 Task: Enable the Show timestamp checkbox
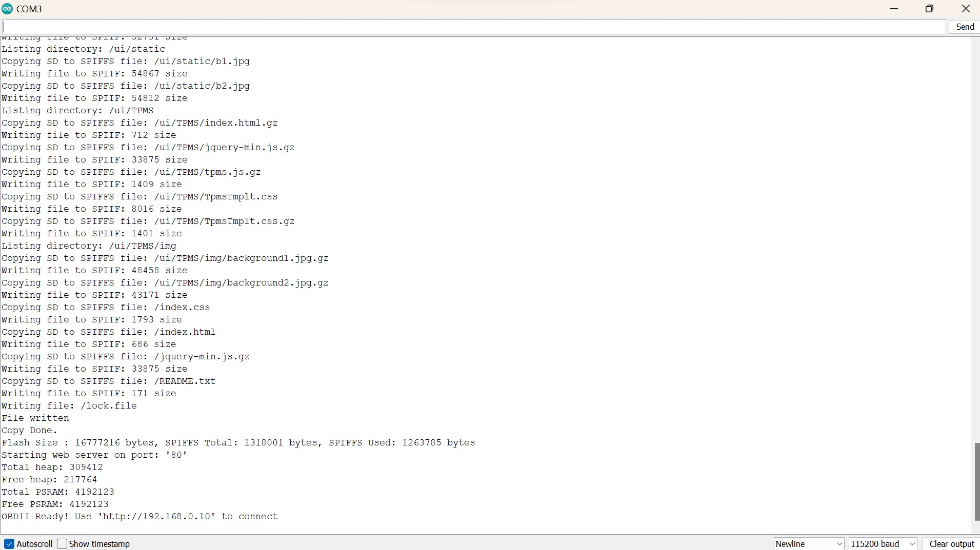tap(62, 544)
